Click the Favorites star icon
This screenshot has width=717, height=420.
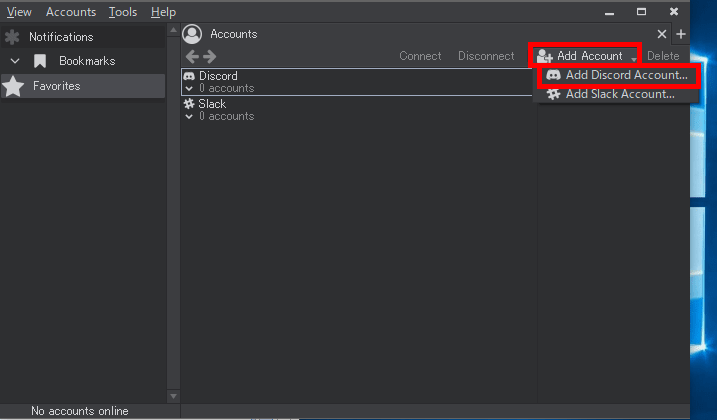tap(13, 86)
